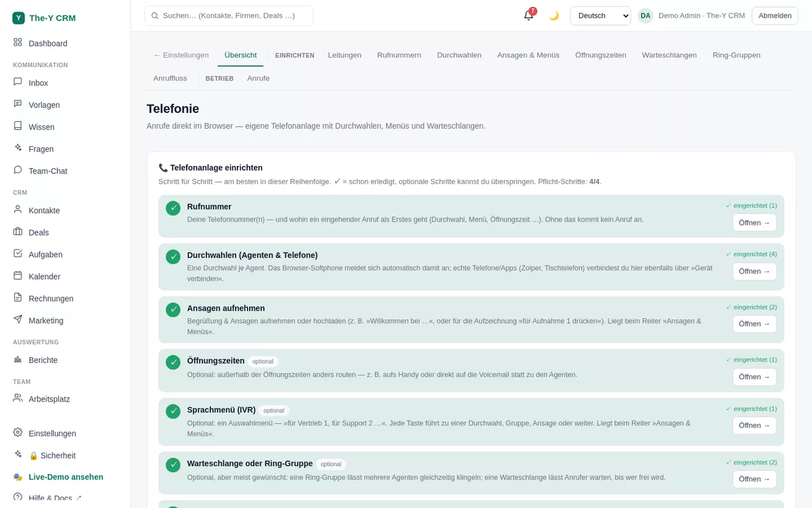Click the DA user avatar
Screen dimensions: 812x508
646,16
